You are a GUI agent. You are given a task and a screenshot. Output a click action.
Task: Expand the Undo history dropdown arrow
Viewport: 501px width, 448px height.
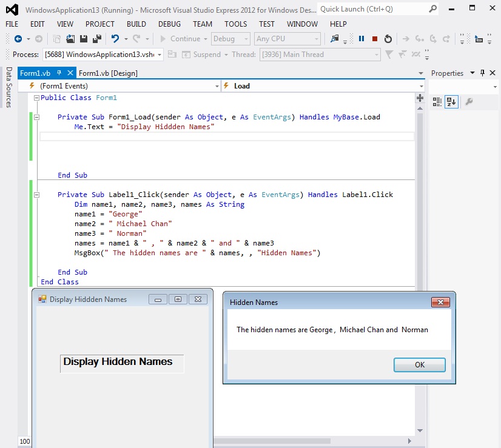126,39
